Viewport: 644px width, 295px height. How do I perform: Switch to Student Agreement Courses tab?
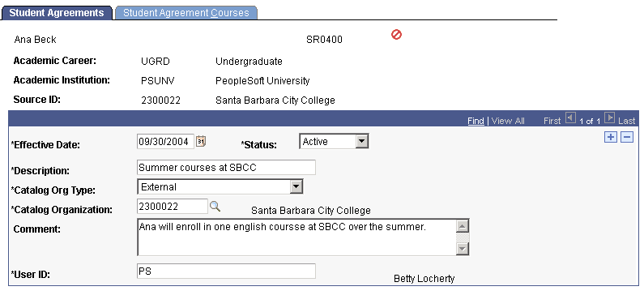(x=186, y=13)
